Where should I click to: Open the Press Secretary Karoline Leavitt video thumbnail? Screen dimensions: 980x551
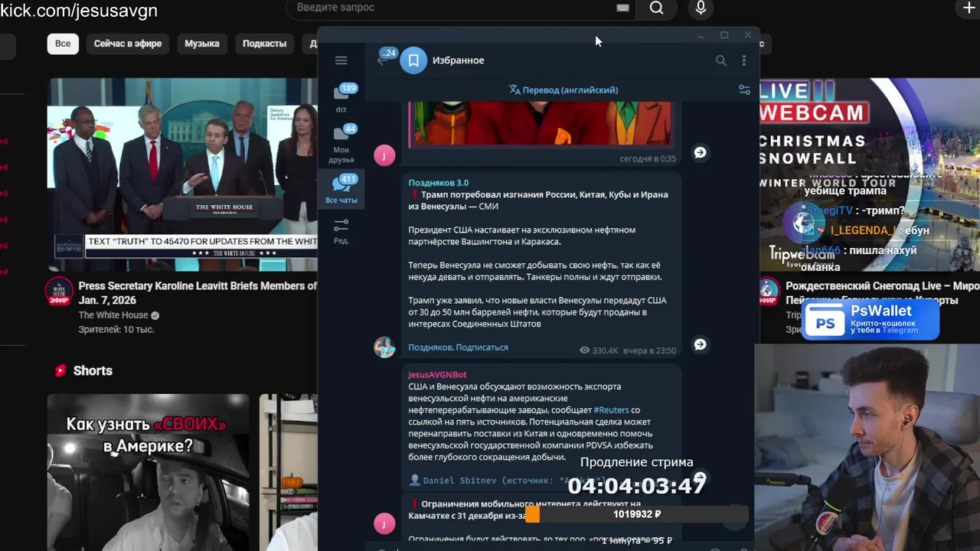pyautogui.click(x=182, y=174)
